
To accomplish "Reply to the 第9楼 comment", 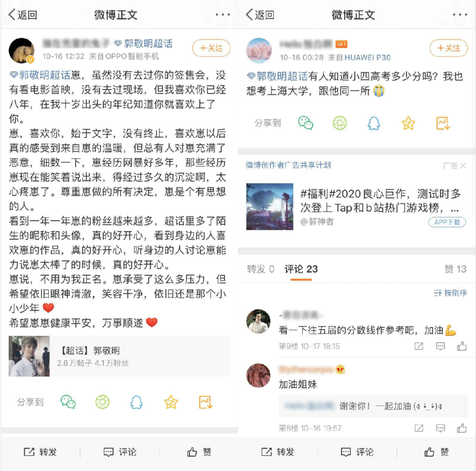I will [x=440, y=346].
